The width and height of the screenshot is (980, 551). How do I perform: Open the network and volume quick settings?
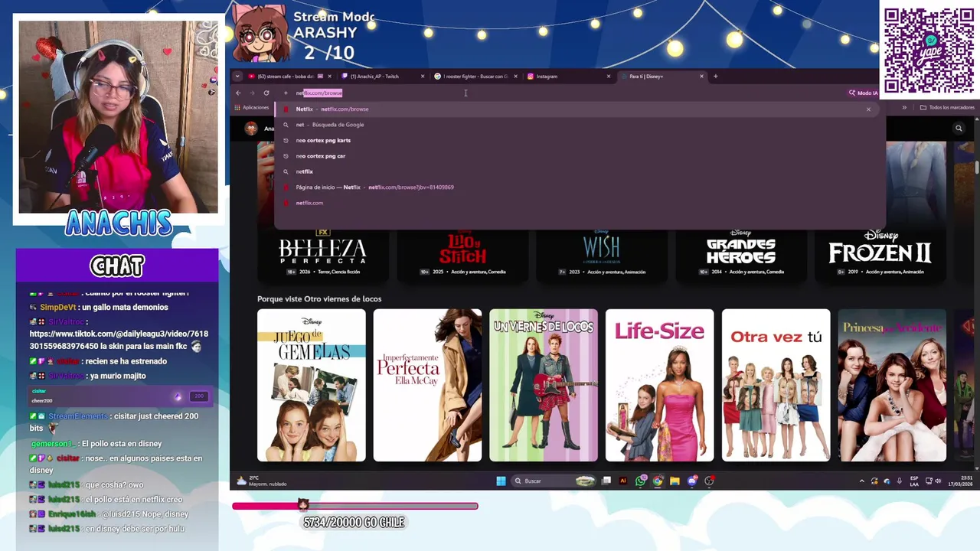click(x=933, y=481)
